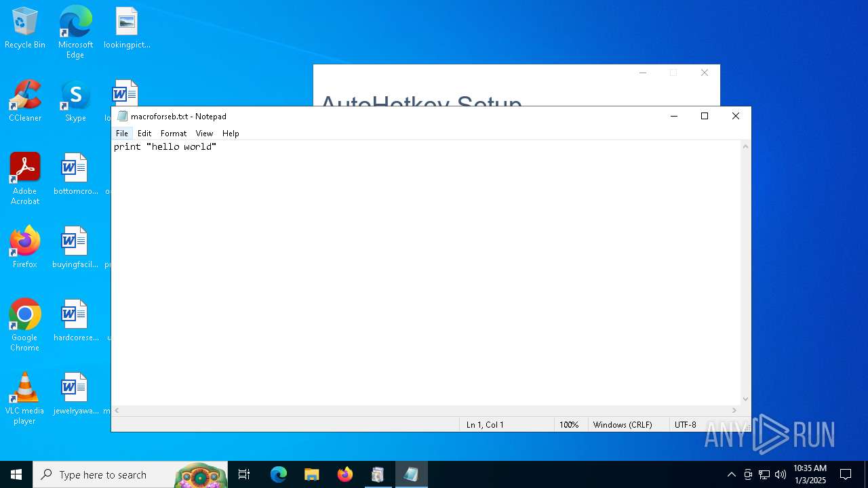Open the volume control tray icon
868x488 pixels.
(x=780, y=474)
